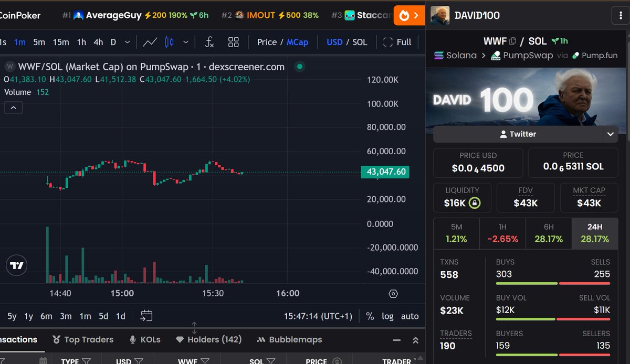630x364 pixels.
Task: Copy the WWF token address icon
Action: [x=513, y=41]
